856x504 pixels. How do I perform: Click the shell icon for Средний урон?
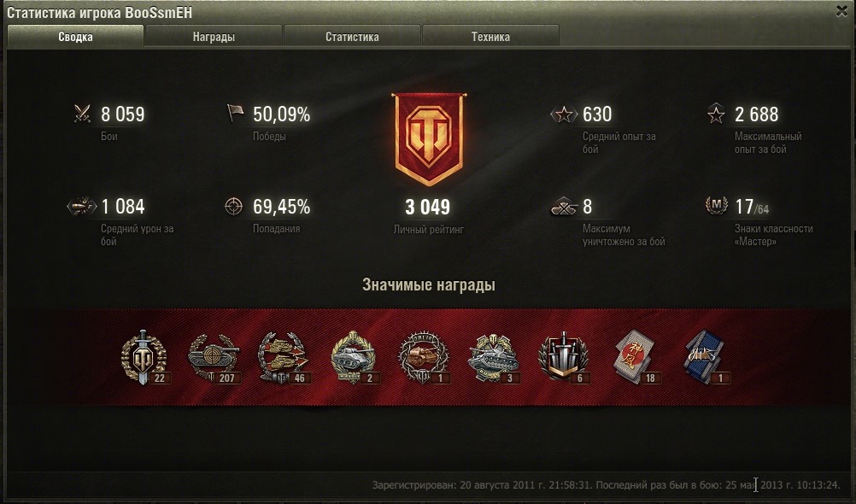click(82, 207)
